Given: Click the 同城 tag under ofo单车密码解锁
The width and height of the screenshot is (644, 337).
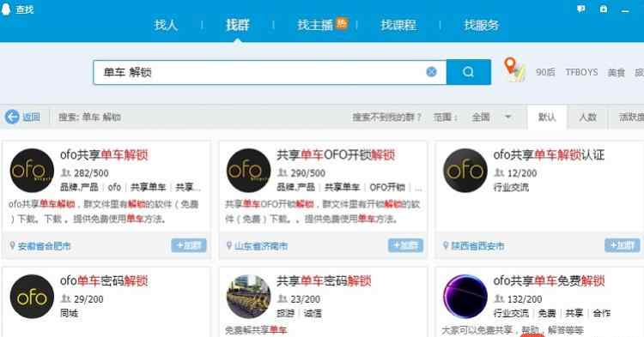Looking at the screenshot, I should (x=69, y=314).
